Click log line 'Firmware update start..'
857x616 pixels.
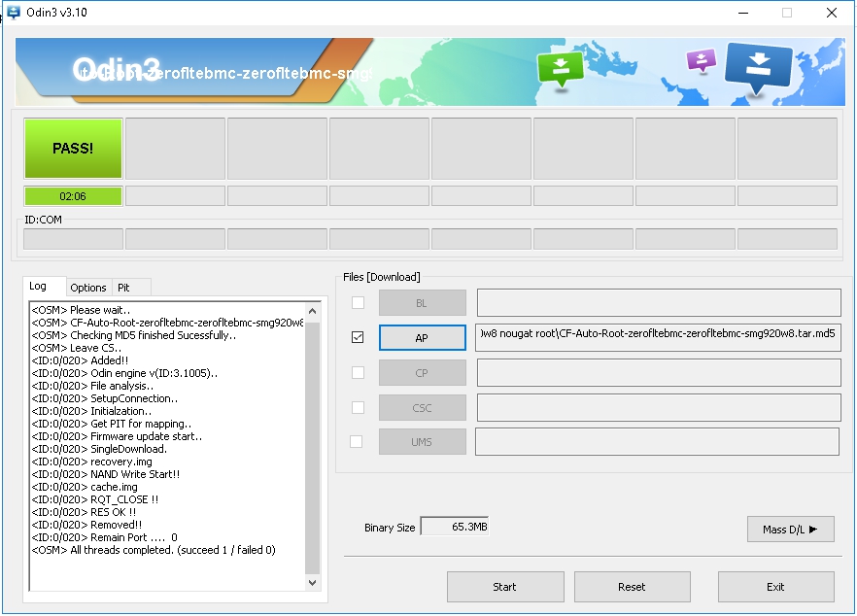click(117, 436)
